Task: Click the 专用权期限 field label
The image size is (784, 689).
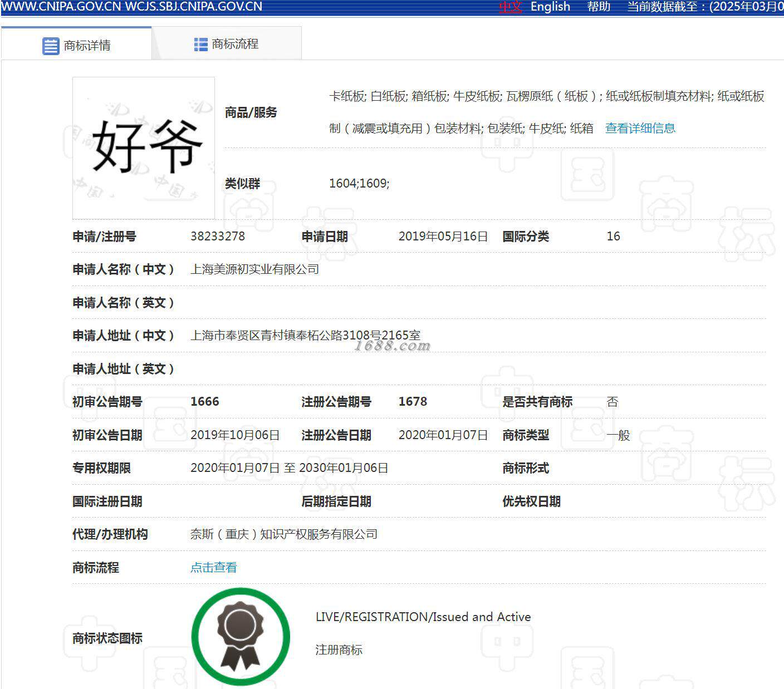Action: coord(101,467)
